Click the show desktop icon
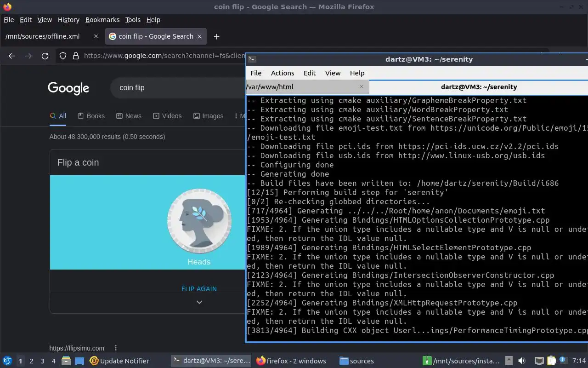 (79, 361)
